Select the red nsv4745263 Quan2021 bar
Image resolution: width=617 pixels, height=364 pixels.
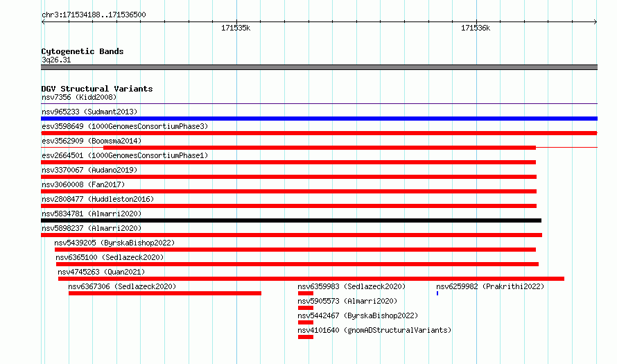pos(311,279)
